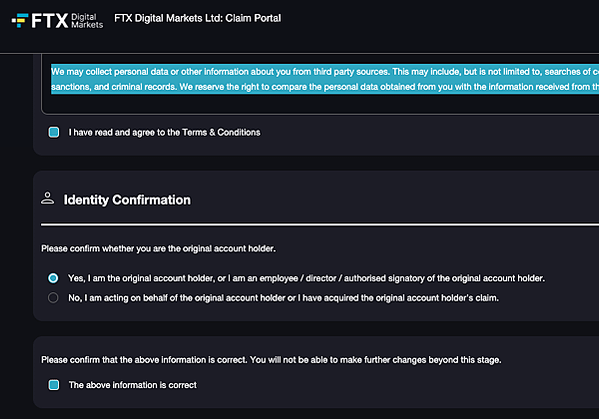Screen dimensions: 599x419
Task: Click the FTX colored-bars logo icon
Action: (x=20, y=20)
